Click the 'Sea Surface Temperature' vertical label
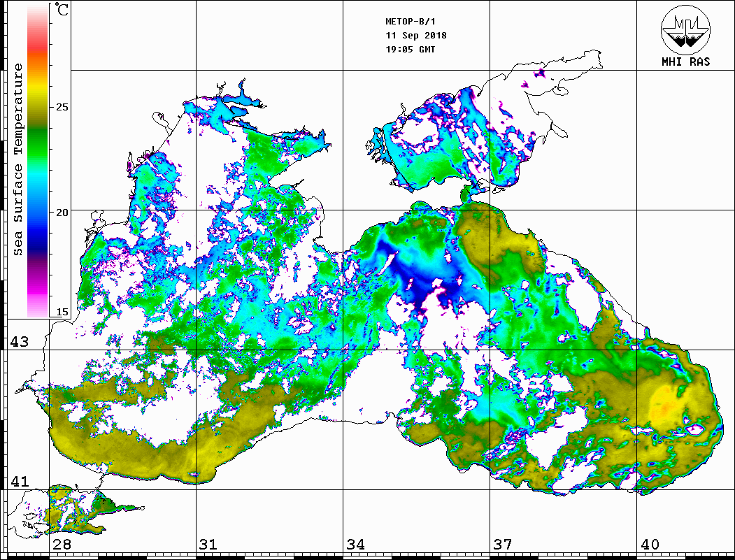The width and height of the screenshot is (735, 560). (x=17, y=159)
